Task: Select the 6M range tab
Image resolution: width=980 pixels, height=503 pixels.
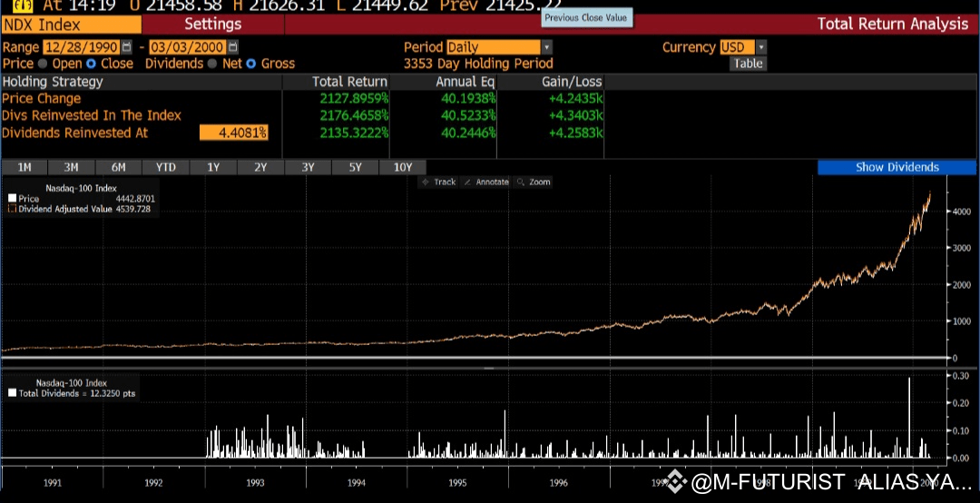Action: pos(119,167)
